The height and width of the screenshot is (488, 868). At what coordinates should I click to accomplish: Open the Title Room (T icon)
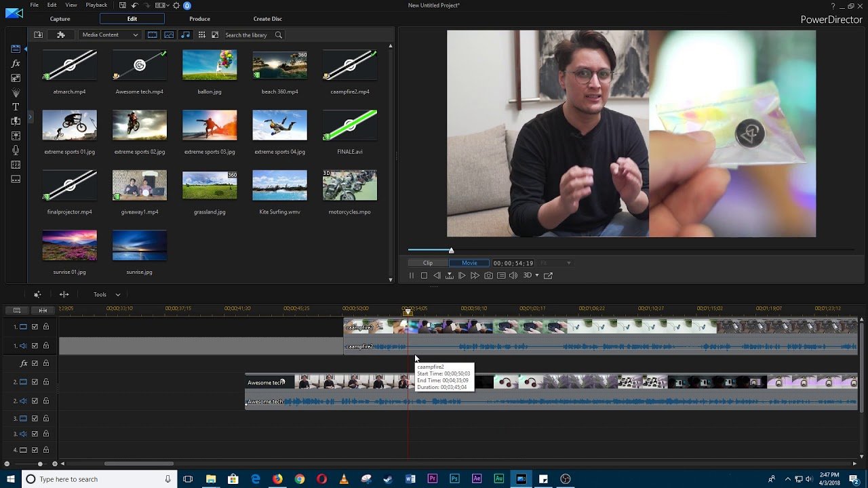point(16,107)
